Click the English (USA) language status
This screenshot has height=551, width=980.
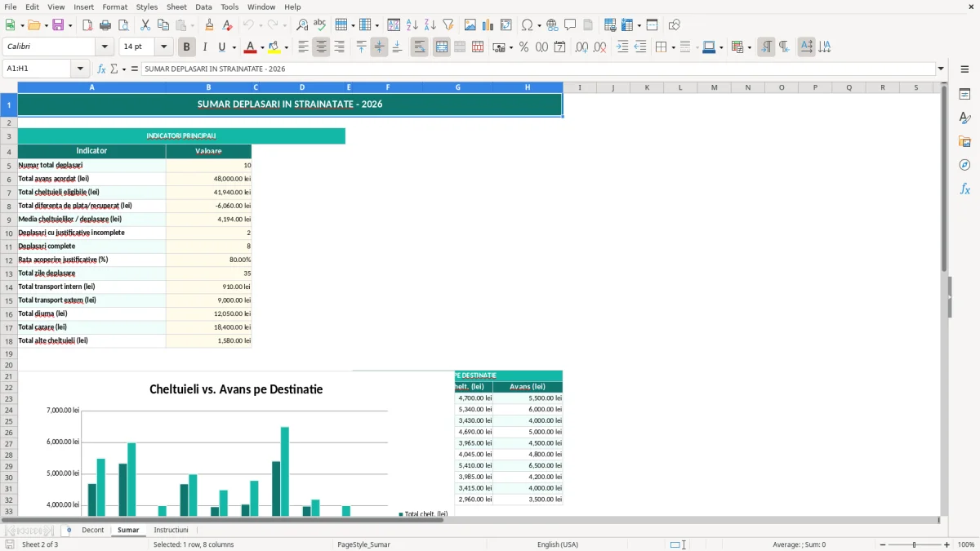coord(558,544)
